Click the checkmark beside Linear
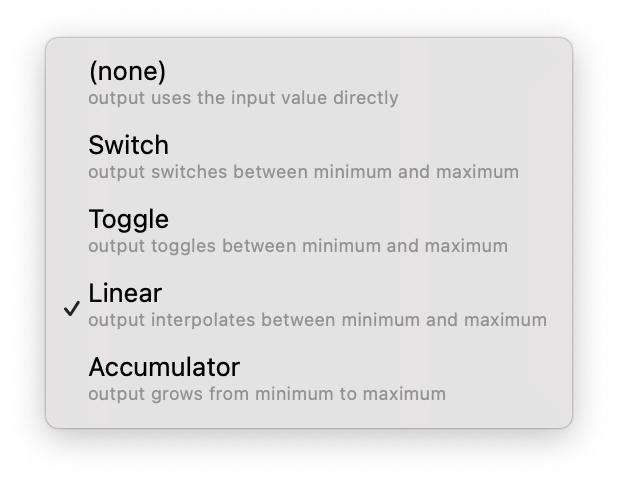The image size is (618, 482). tap(71, 308)
